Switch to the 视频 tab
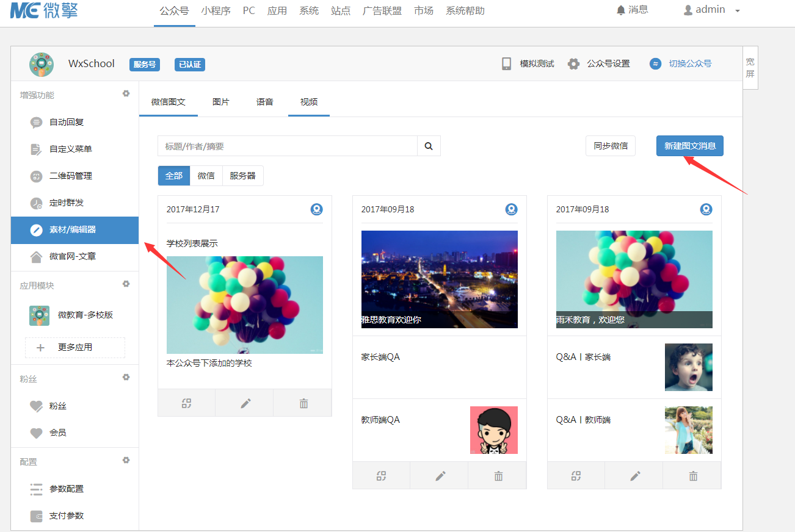795x532 pixels. (x=309, y=102)
